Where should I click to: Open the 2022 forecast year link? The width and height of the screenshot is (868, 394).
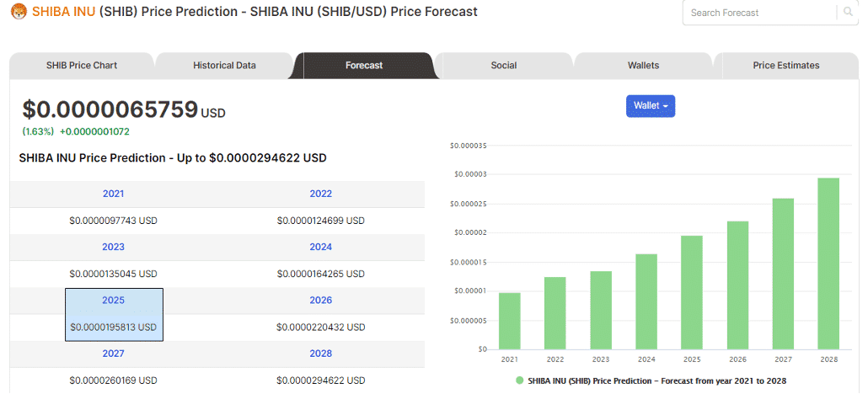click(x=321, y=194)
